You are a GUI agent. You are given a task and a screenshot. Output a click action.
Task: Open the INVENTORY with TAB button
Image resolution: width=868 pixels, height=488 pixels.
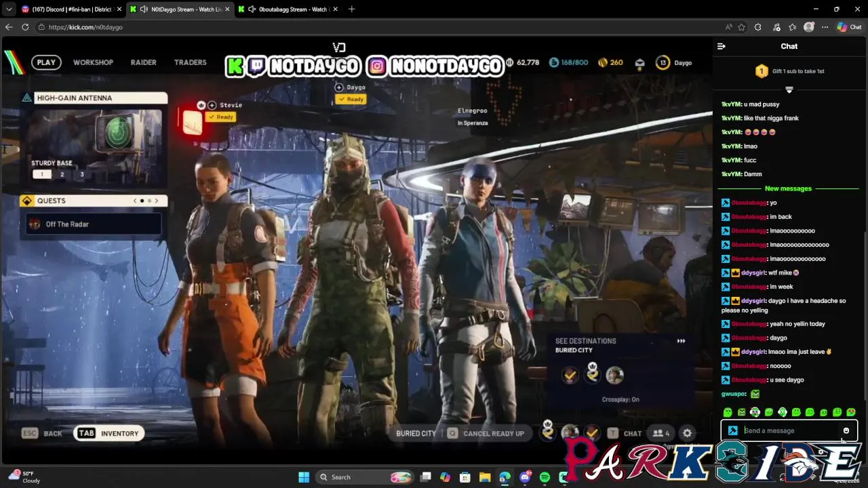tap(108, 434)
